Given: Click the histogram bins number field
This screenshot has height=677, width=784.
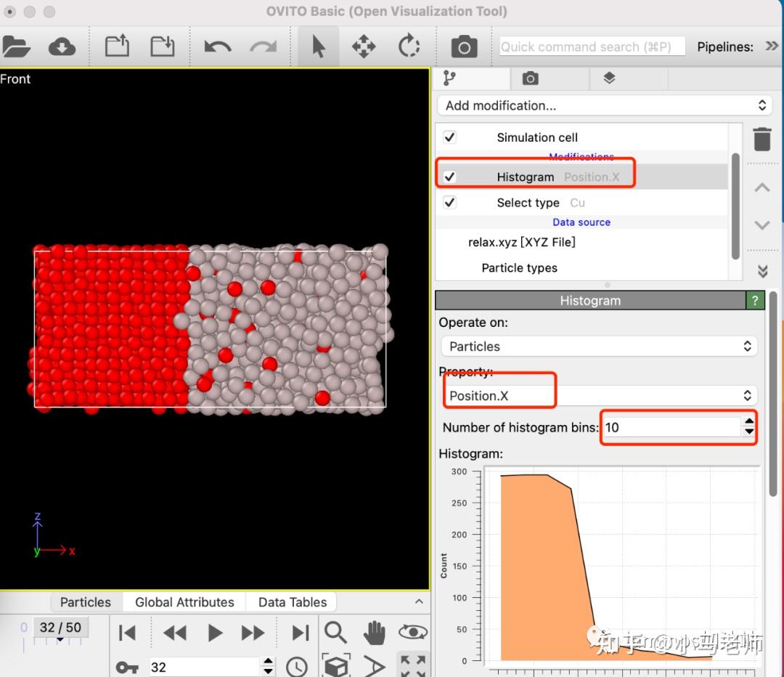Looking at the screenshot, I should (x=671, y=427).
